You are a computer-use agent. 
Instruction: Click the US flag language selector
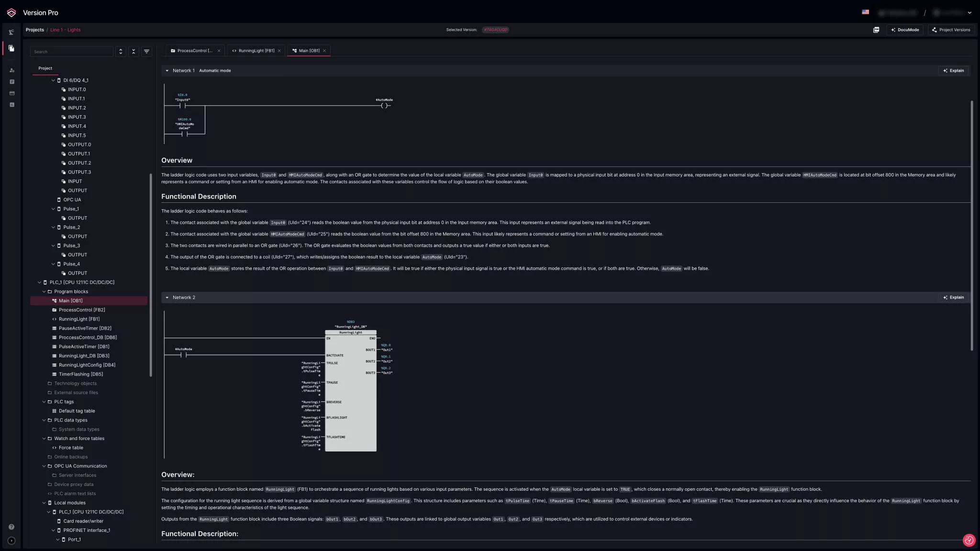pyautogui.click(x=865, y=12)
